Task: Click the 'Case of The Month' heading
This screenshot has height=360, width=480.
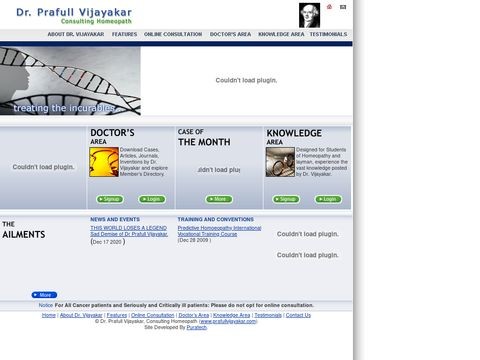Action: tap(204, 137)
